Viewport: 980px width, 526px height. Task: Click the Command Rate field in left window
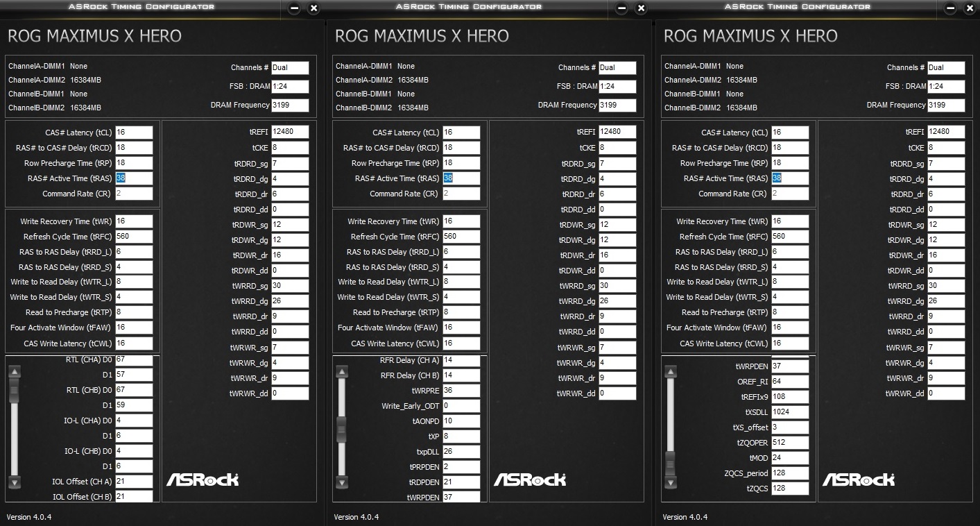point(134,194)
